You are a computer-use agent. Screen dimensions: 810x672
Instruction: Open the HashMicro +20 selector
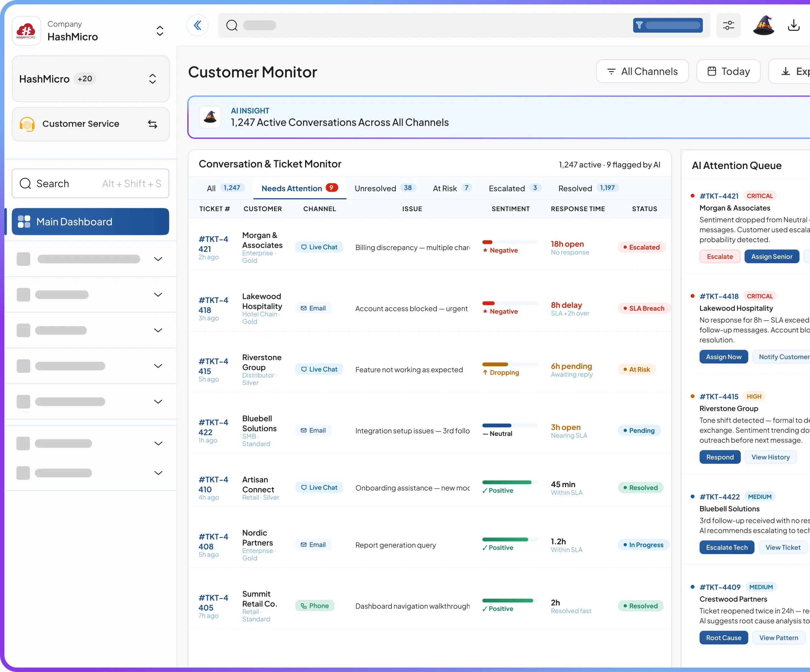(91, 79)
